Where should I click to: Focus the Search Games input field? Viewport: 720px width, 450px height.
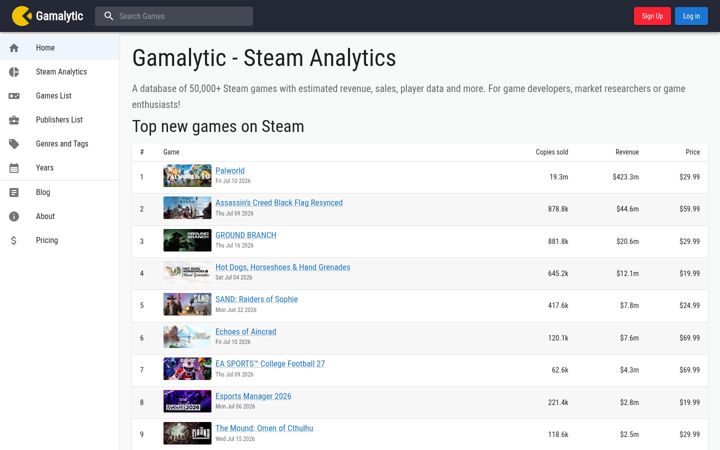click(x=184, y=16)
